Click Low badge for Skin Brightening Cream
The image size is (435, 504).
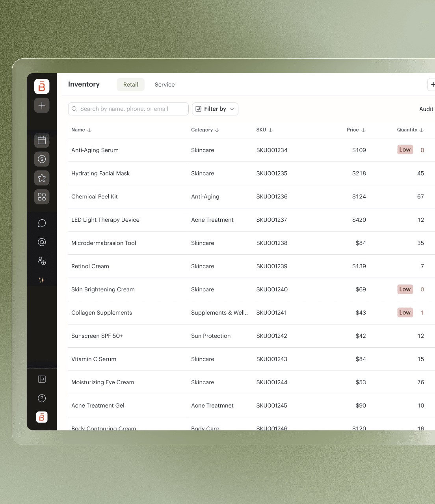click(405, 289)
